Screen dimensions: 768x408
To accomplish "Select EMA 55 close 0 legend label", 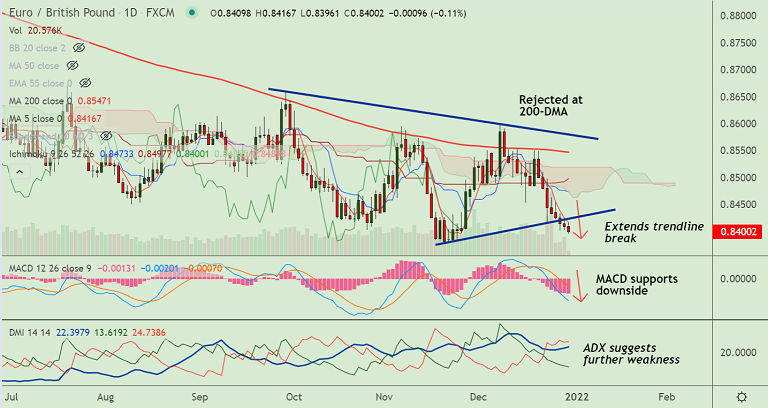I will [x=41, y=83].
